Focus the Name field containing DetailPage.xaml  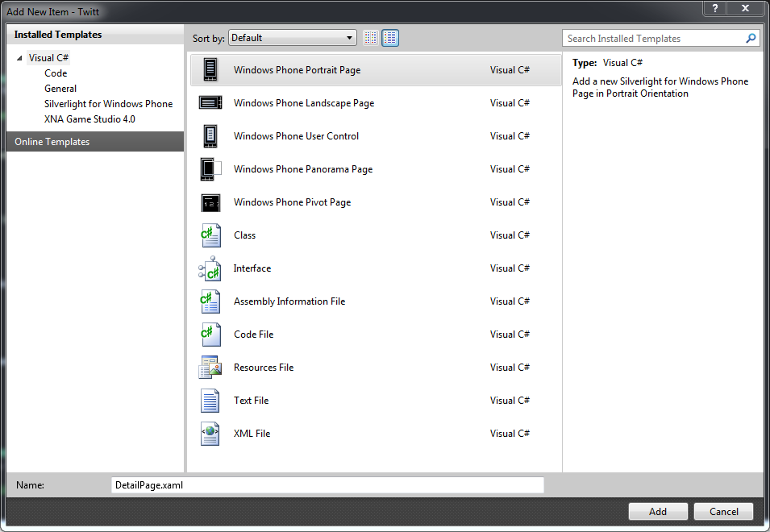coord(327,485)
